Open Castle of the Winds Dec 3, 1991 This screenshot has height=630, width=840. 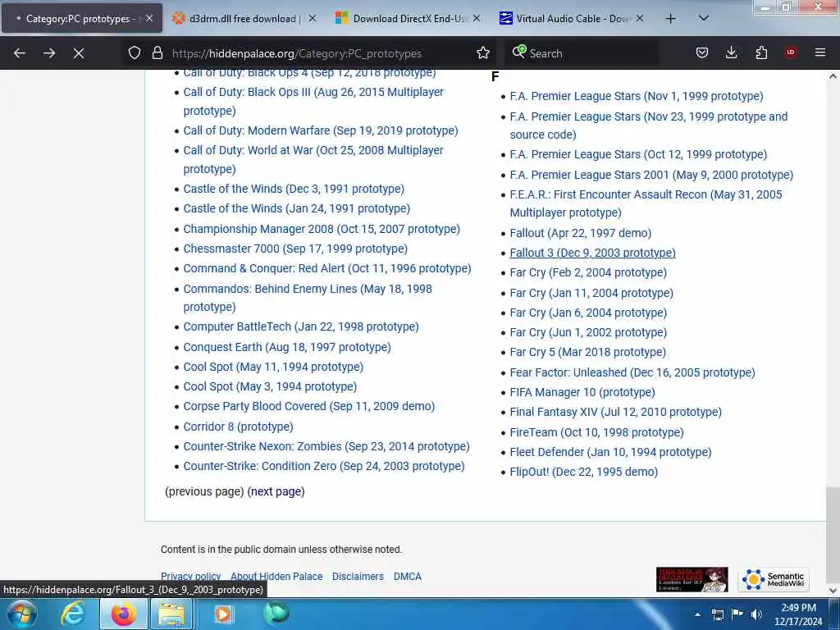click(294, 189)
